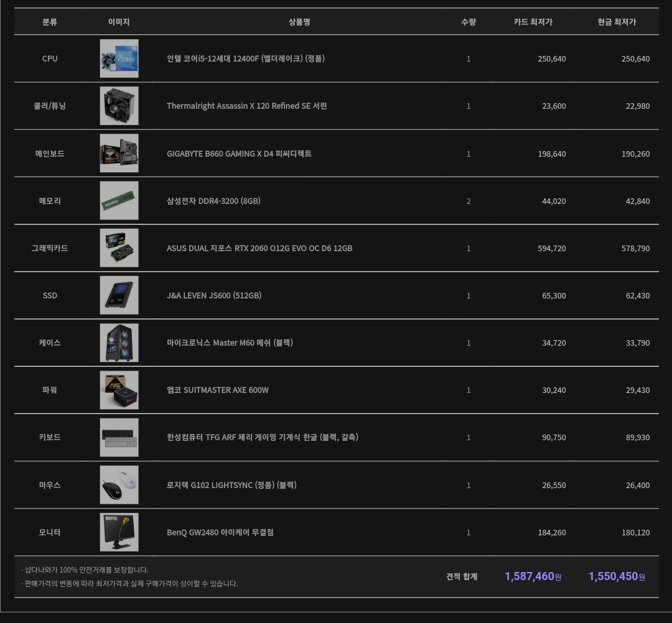Click 한성컴퓨터 TFG ARF 체리 keyboard name

pyautogui.click(x=263, y=437)
